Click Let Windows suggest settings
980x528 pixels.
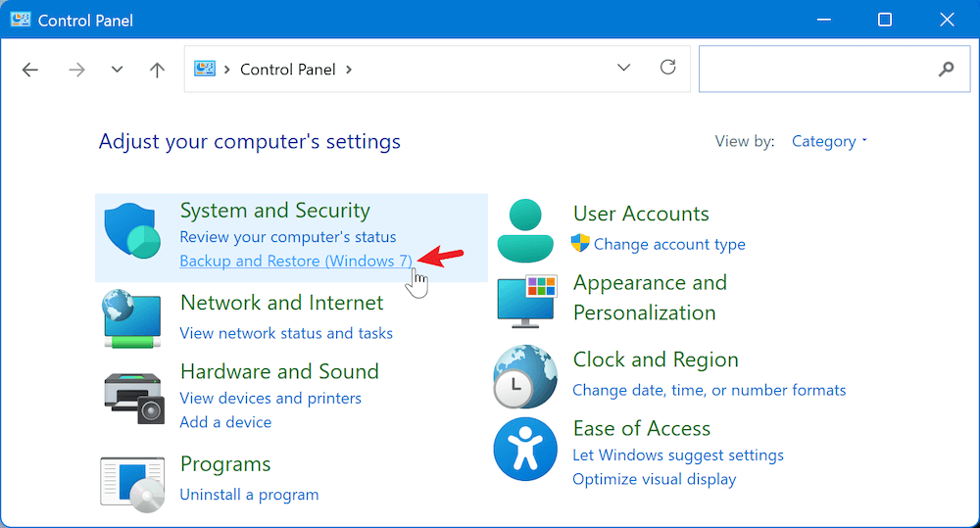point(678,456)
